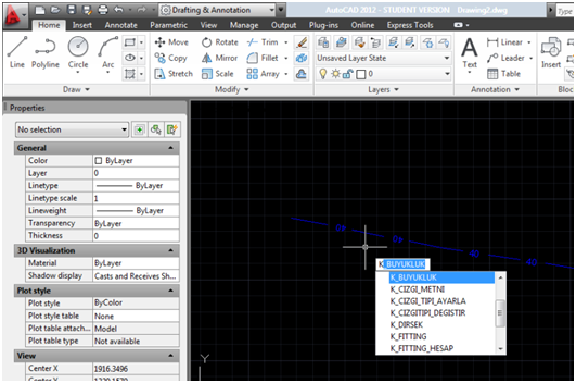This screenshot has width=575, height=381.
Task: Toggle layer lock padlock icon
Action: pos(347,74)
